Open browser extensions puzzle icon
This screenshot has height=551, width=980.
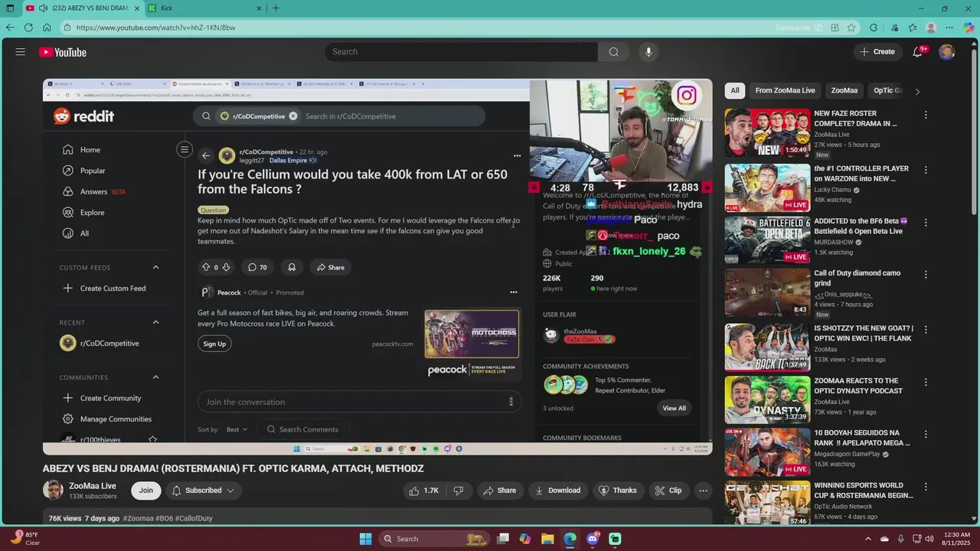pos(874,28)
